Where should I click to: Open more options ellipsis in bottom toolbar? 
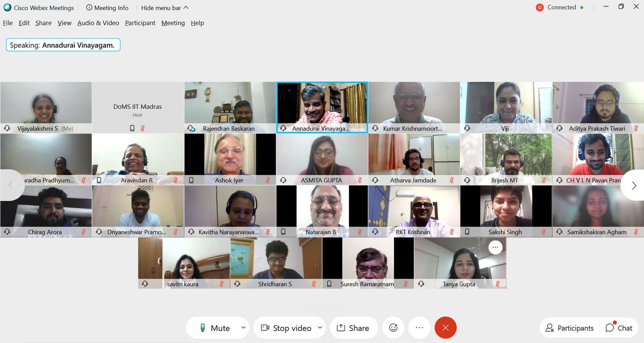(419, 328)
